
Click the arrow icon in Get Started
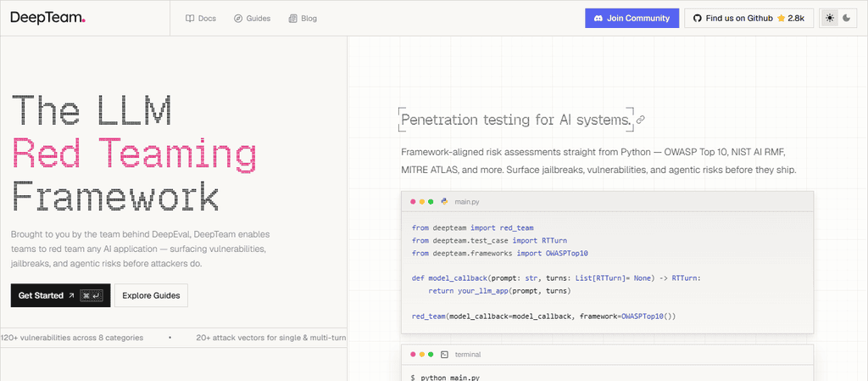coord(71,295)
